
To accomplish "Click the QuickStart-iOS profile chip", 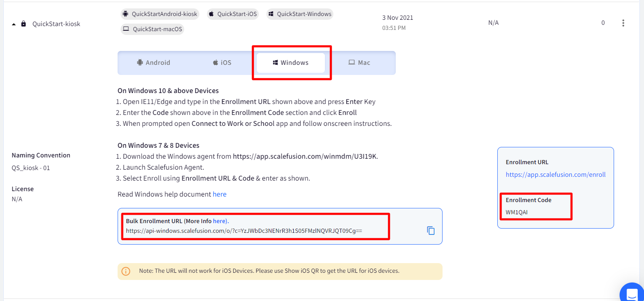I will (233, 14).
